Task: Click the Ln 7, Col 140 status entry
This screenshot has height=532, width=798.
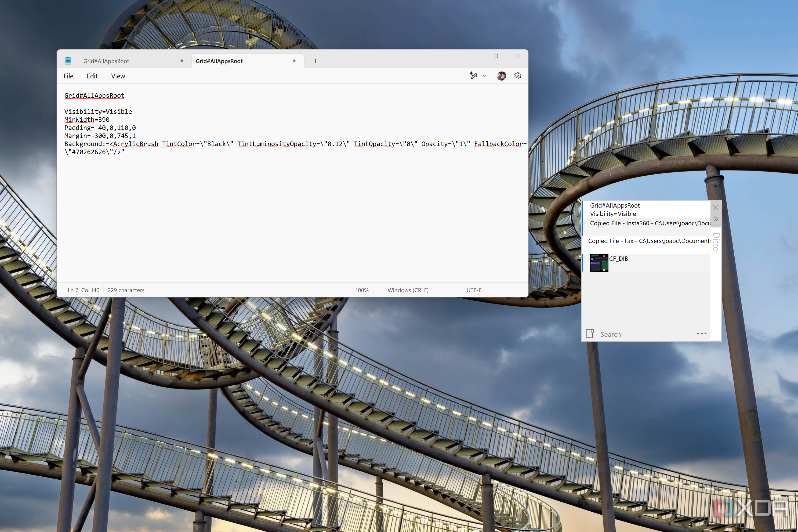Action: (84, 290)
